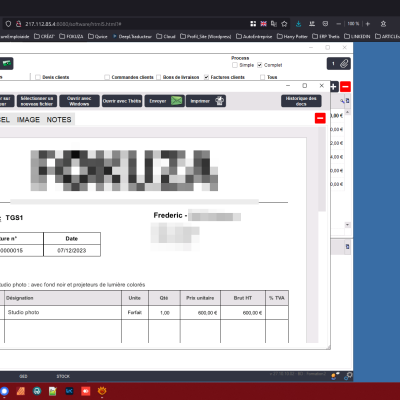Click the user chat icon in status bar
The height and width of the screenshot is (400, 400).
click(x=335, y=376)
